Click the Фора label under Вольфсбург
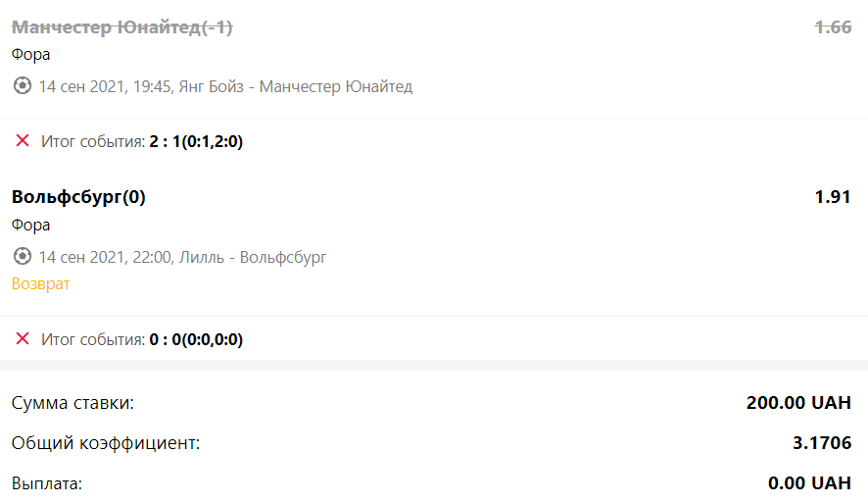This screenshot has height=504, width=868. pos(31,225)
